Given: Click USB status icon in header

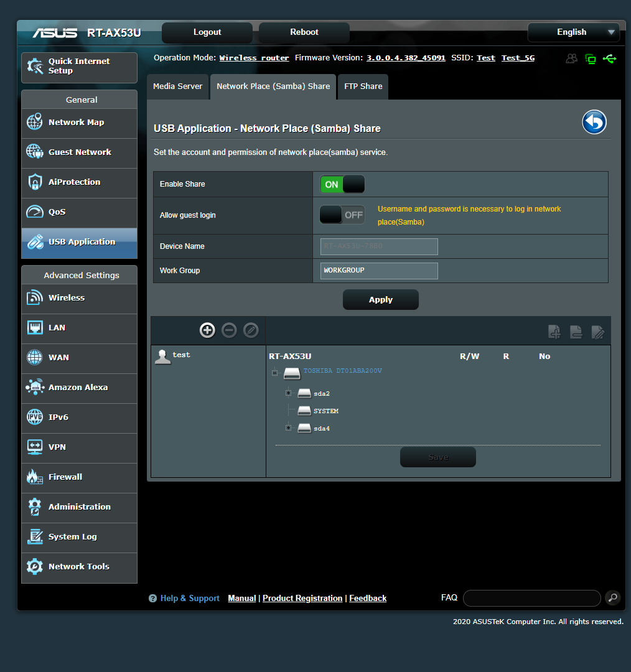Looking at the screenshot, I should (610, 58).
